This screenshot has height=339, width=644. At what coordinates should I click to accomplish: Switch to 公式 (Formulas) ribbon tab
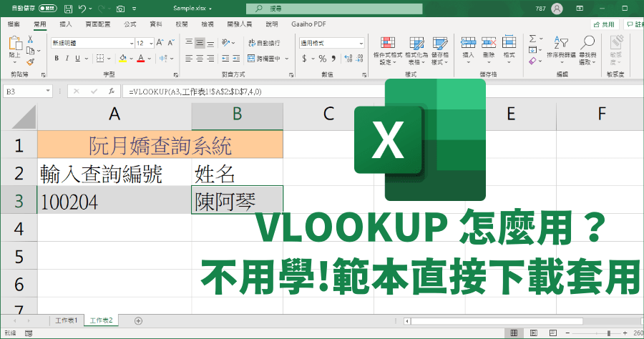pos(130,24)
